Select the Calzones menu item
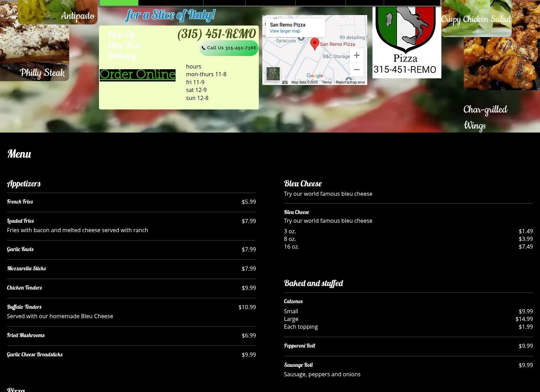The height and width of the screenshot is (392, 540). tap(293, 301)
